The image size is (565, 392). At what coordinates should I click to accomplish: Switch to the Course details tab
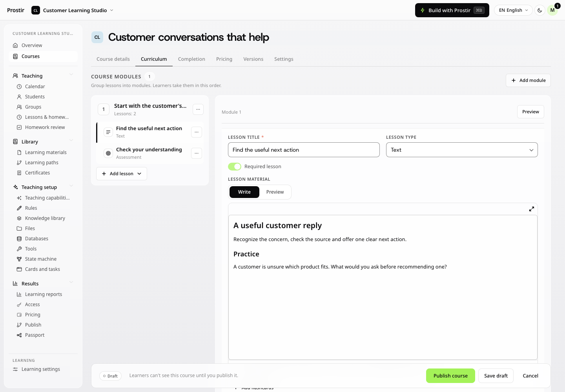tap(113, 59)
